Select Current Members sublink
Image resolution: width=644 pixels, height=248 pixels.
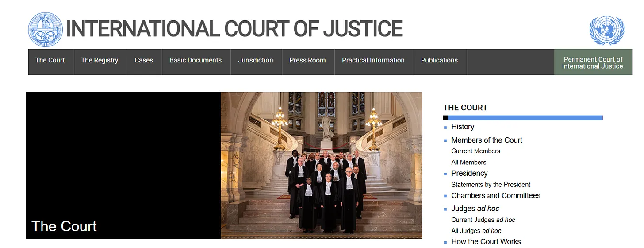click(475, 151)
